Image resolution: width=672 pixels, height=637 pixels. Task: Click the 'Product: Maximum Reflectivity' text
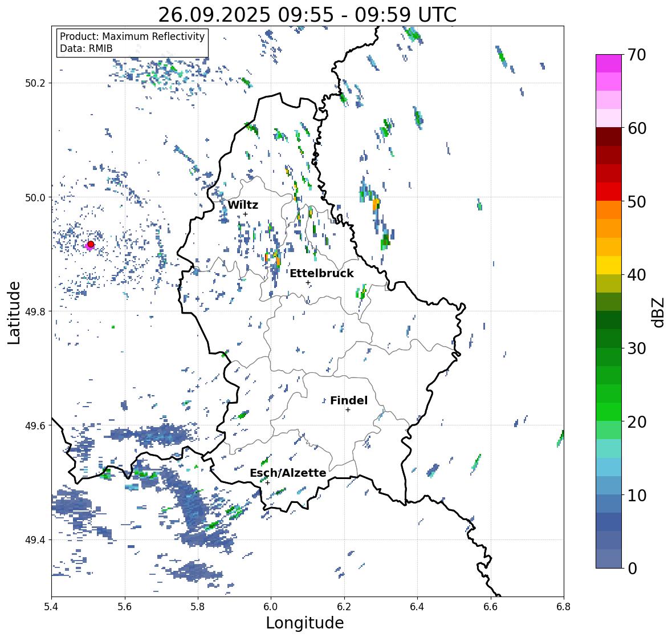(132, 36)
